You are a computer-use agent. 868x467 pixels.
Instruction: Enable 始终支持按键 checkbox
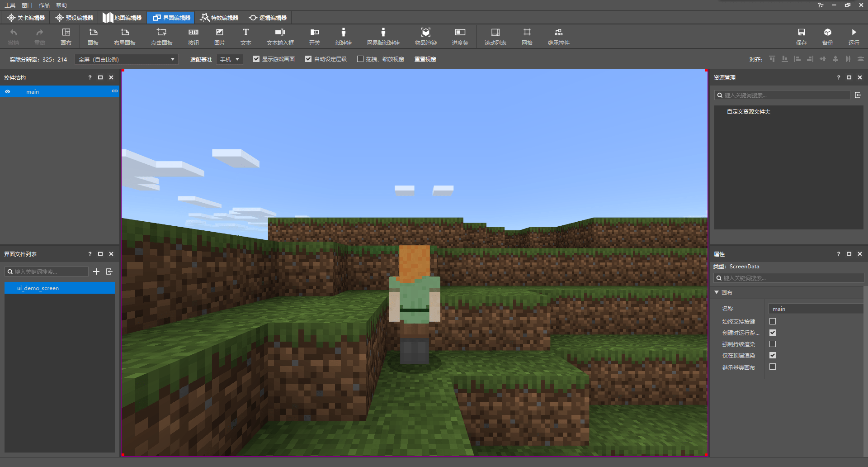(x=773, y=321)
